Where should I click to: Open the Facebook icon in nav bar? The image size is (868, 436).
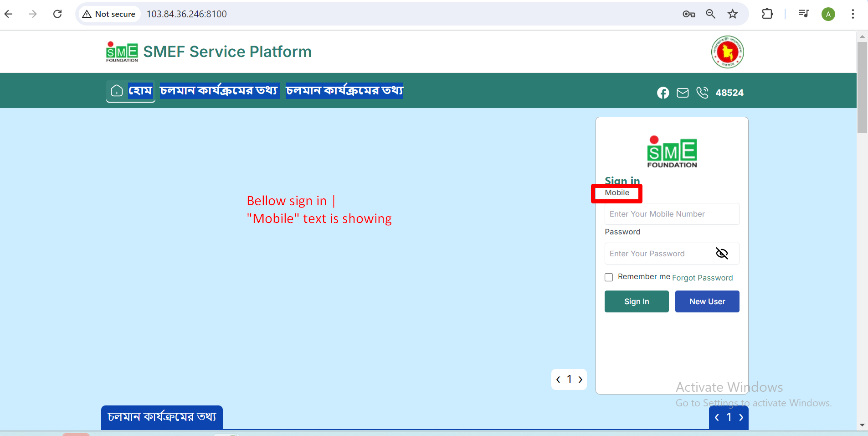[663, 93]
